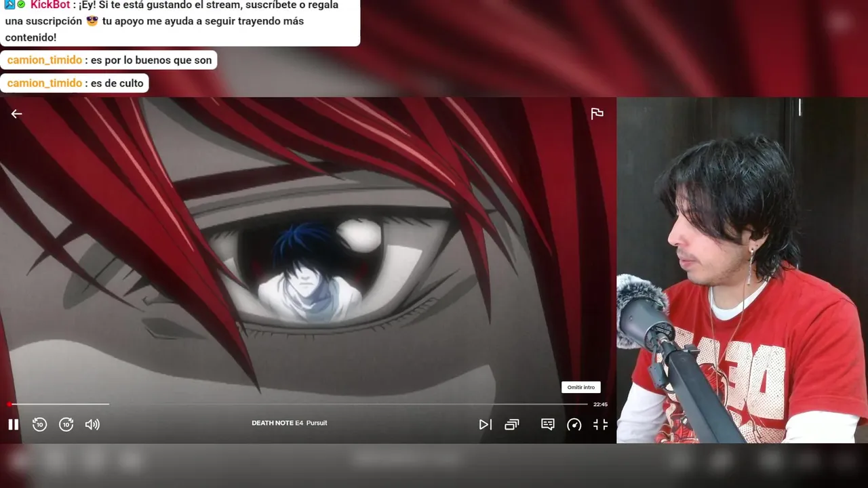This screenshot has height=488, width=868.
Task: Click the red playhead marker
Action: point(9,404)
